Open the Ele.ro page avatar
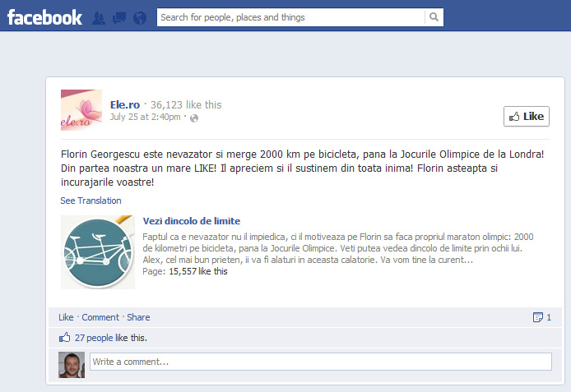Viewport: 571px width, 392px height. (81, 110)
